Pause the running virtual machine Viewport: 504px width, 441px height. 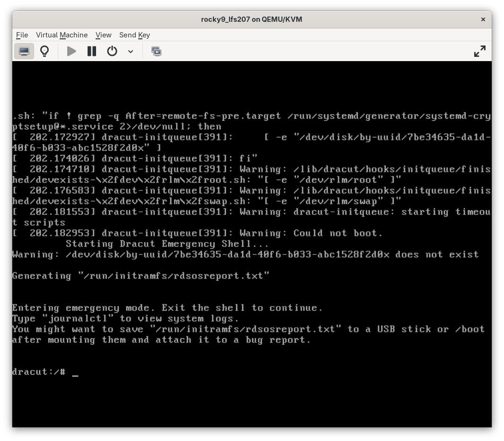(x=92, y=51)
